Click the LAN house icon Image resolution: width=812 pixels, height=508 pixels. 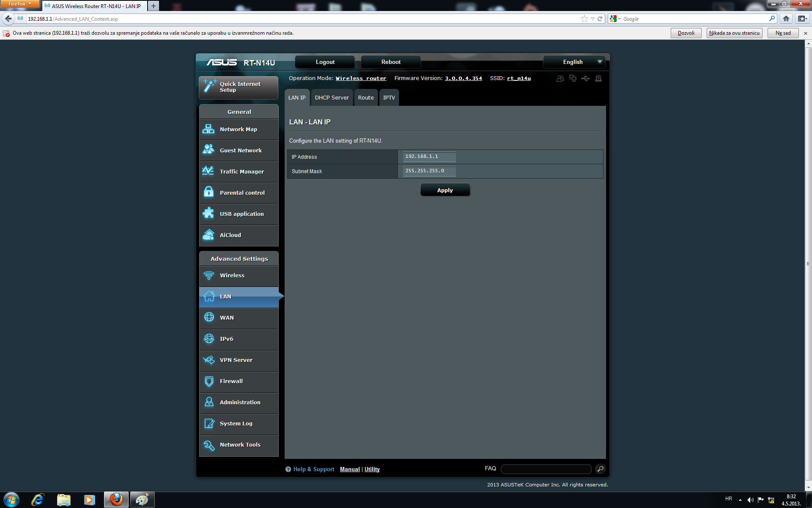click(x=209, y=296)
